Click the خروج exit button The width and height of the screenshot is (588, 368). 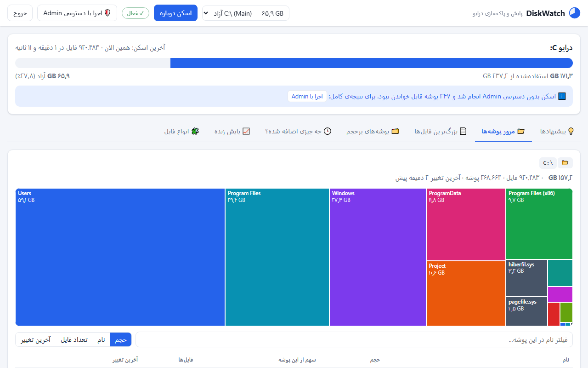click(20, 13)
